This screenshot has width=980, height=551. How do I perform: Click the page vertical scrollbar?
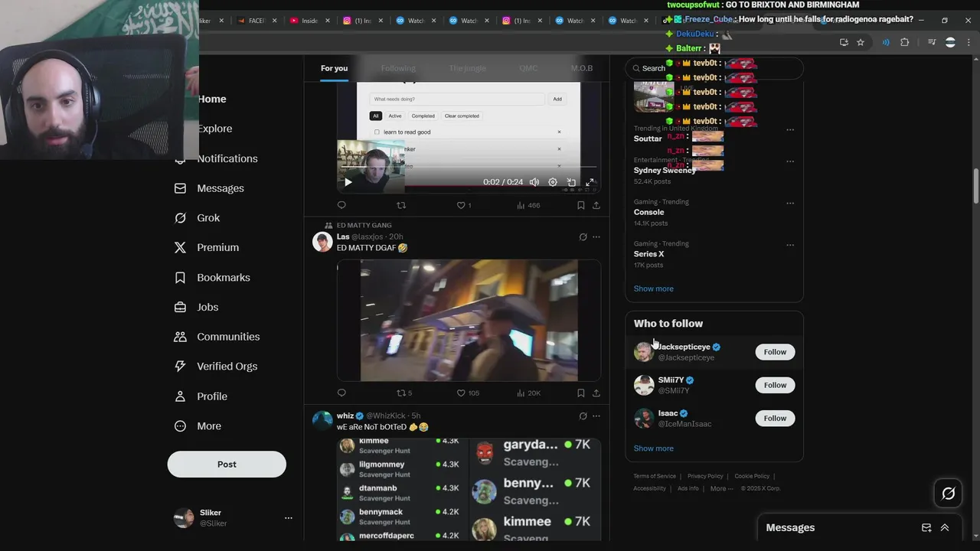pyautogui.click(x=976, y=186)
